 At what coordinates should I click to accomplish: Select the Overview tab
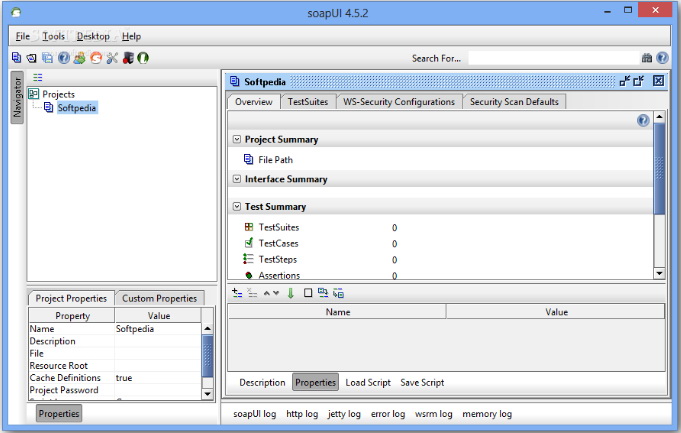254,102
